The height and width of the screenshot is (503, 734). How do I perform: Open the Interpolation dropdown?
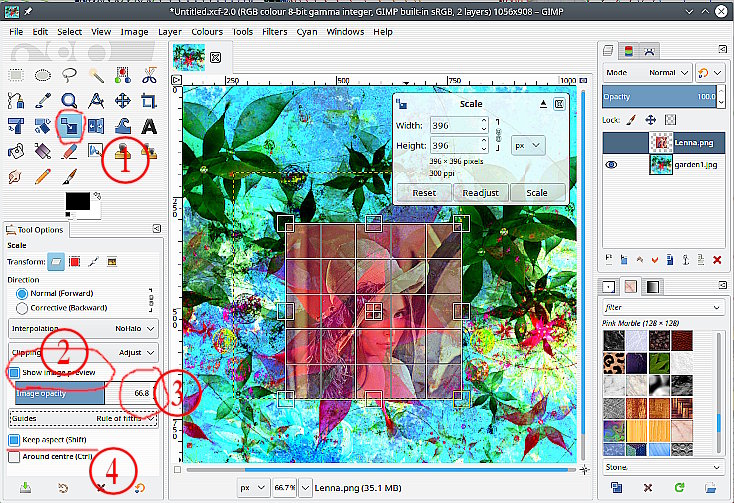(x=83, y=328)
